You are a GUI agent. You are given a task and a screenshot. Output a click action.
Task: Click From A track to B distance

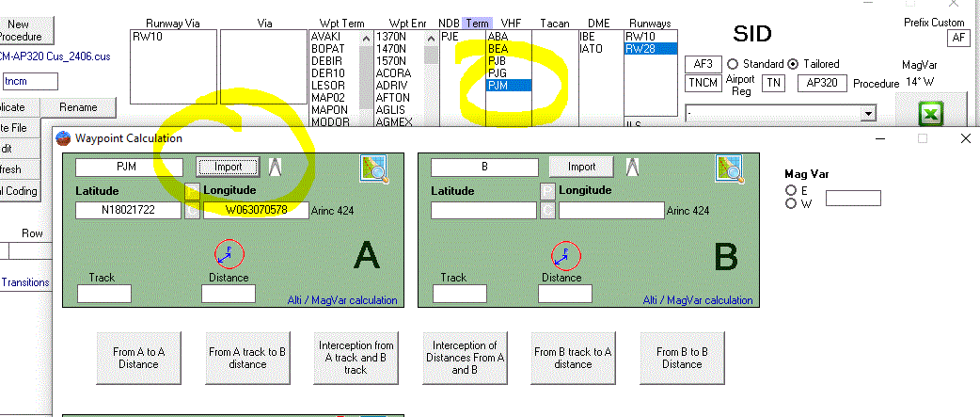[x=247, y=358]
